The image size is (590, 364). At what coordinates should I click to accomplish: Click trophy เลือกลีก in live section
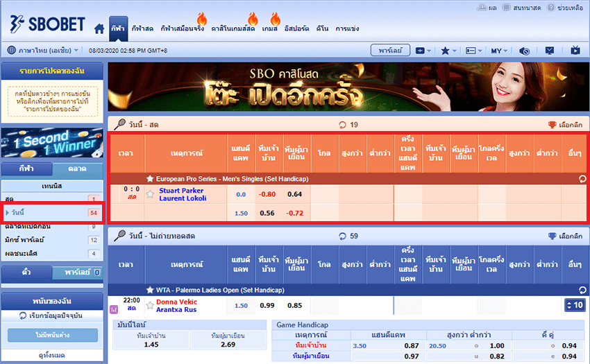coord(565,125)
